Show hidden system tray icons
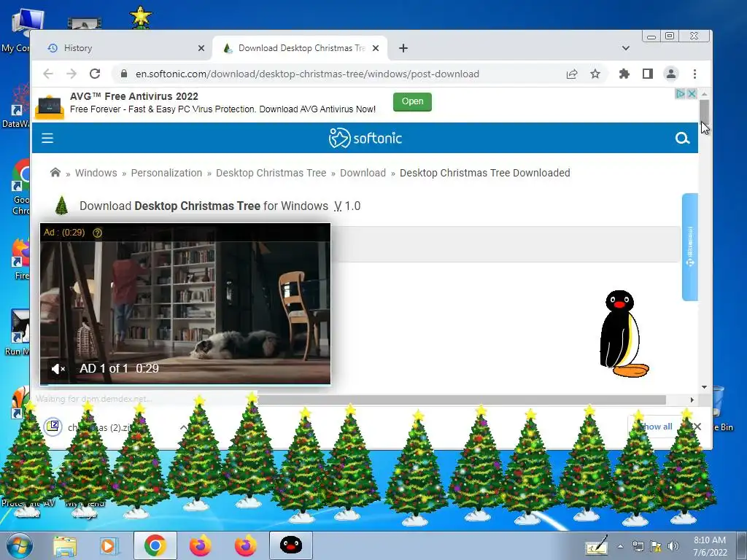Screen dimensions: 747x560 620,546
